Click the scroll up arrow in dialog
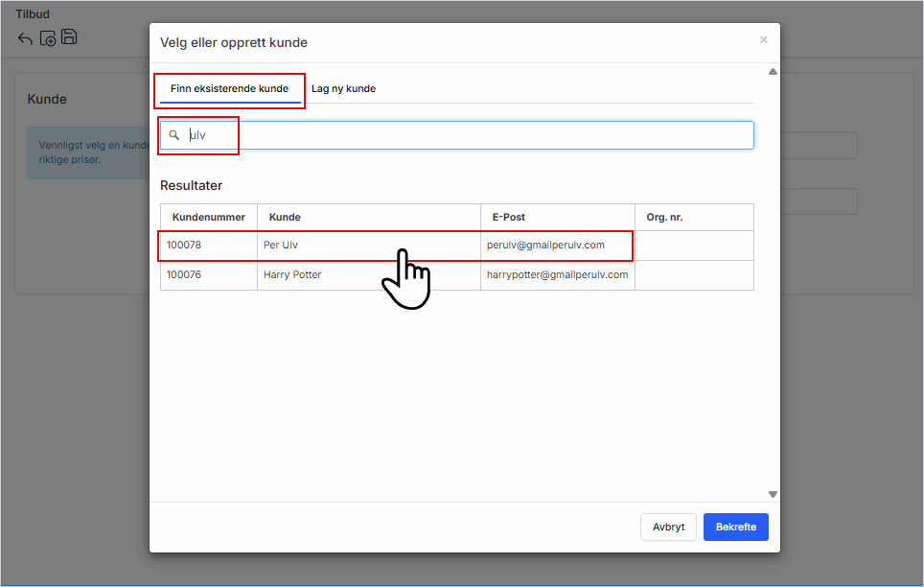Image resolution: width=924 pixels, height=587 pixels. pyautogui.click(x=773, y=72)
